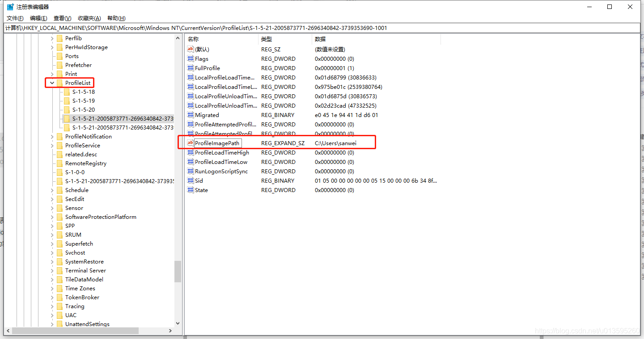644x339 pixels.
Task: Expand the Time Zones key
Action: pos(52,288)
